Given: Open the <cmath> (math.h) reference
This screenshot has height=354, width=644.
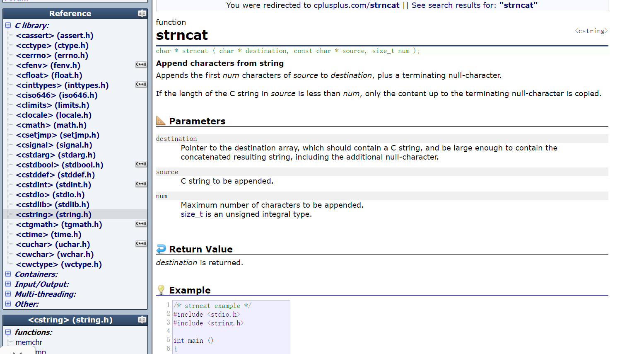Looking at the screenshot, I should click(51, 125).
